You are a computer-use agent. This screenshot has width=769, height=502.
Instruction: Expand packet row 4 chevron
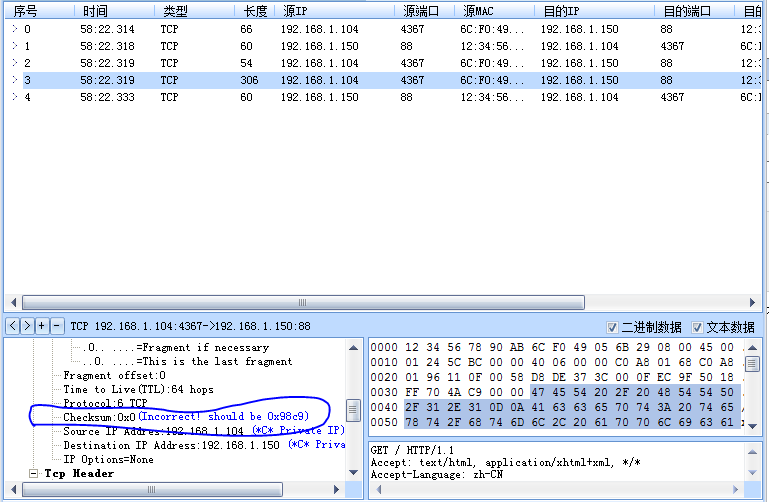(15, 97)
